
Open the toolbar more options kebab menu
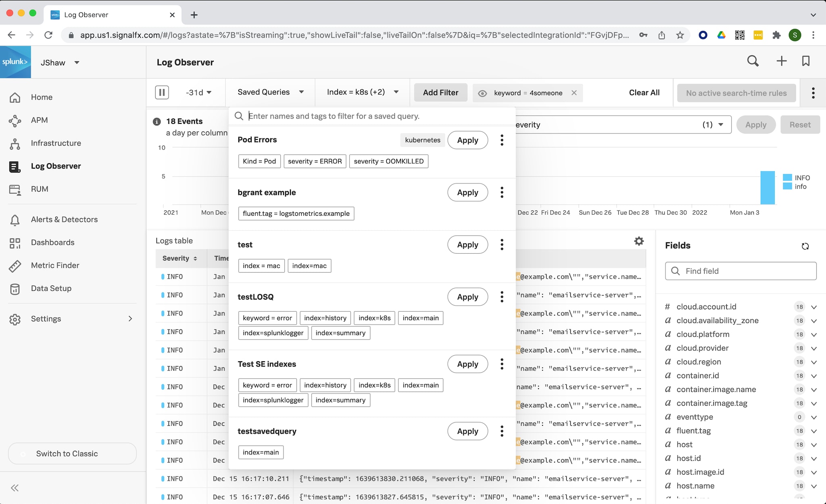(813, 93)
